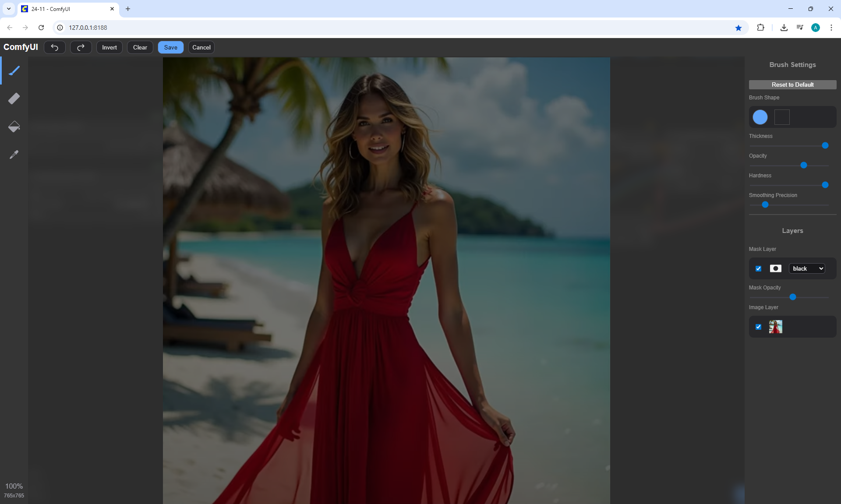Open the black mask color dropdown
The image size is (841, 504).
(807, 268)
